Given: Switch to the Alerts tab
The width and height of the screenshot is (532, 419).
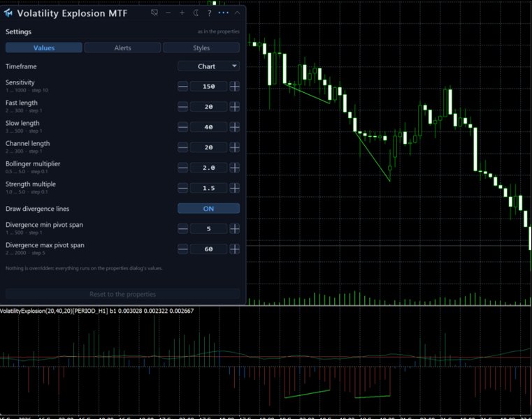Looking at the screenshot, I should click(x=122, y=47).
